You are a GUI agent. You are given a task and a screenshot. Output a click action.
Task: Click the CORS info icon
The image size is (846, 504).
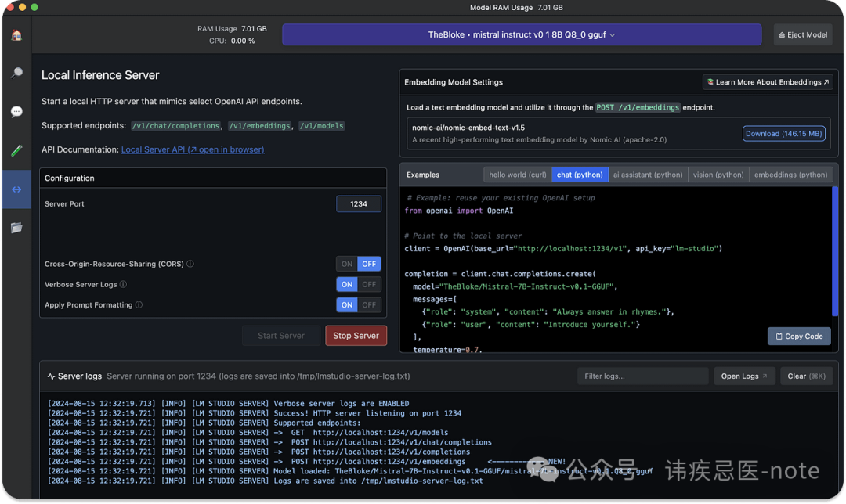pos(190,264)
